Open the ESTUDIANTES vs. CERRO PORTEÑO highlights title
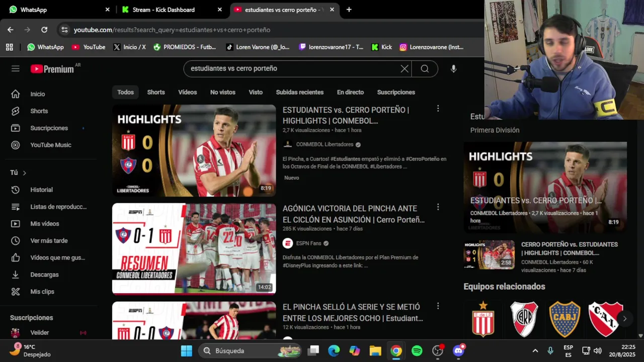This screenshot has height=362, width=644. click(x=346, y=115)
